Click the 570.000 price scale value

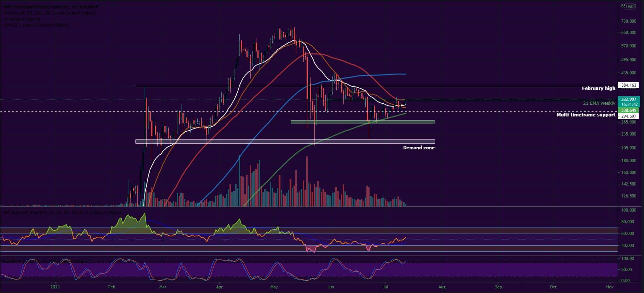pyautogui.click(x=628, y=46)
